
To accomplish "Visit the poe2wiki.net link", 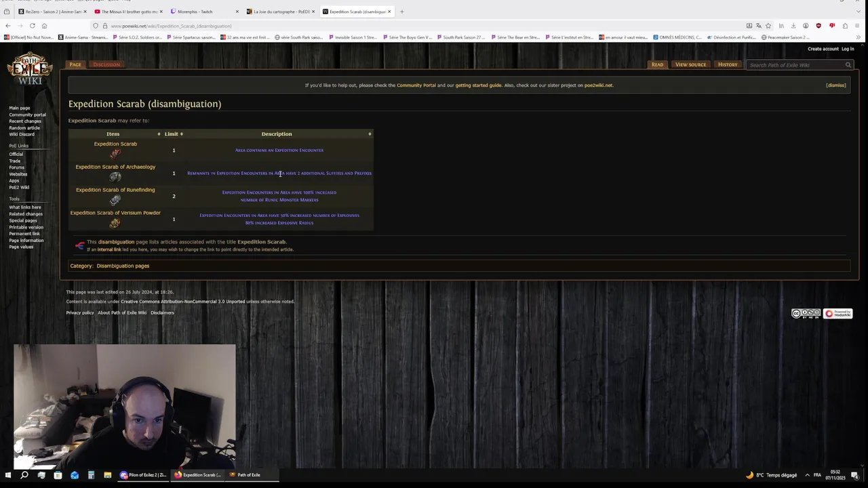I will point(598,85).
